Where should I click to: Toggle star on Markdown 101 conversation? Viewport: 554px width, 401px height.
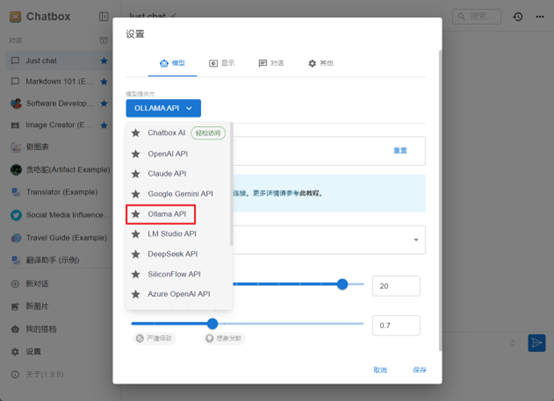[x=104, y=82]
